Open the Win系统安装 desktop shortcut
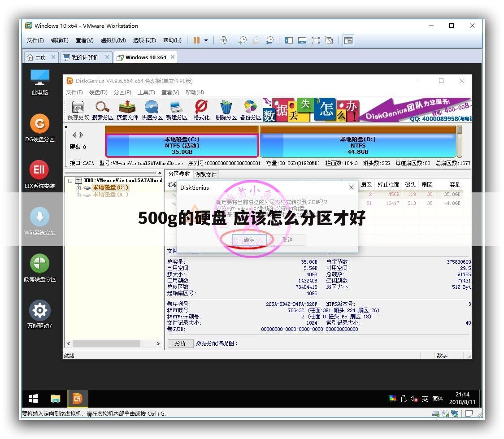The image size is (504, 439). tap(39, 221)
